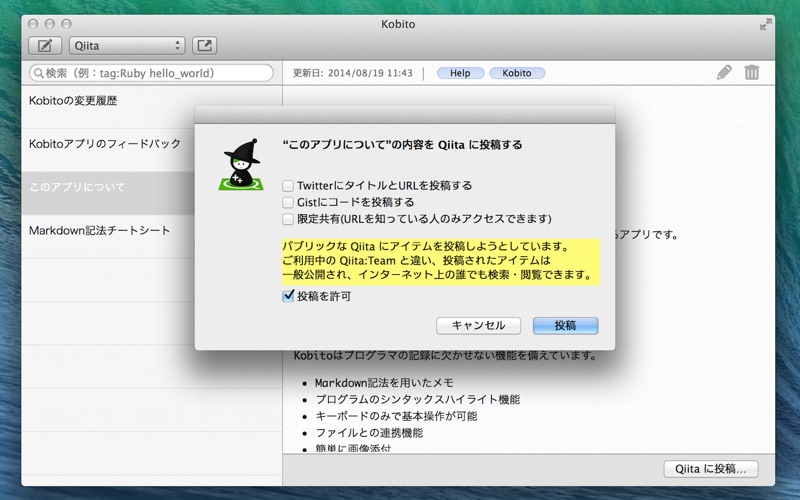Click the 更新日 2014/08/19 date text
The width and height of the screenshot is (800, 500).
coord(353,73)
